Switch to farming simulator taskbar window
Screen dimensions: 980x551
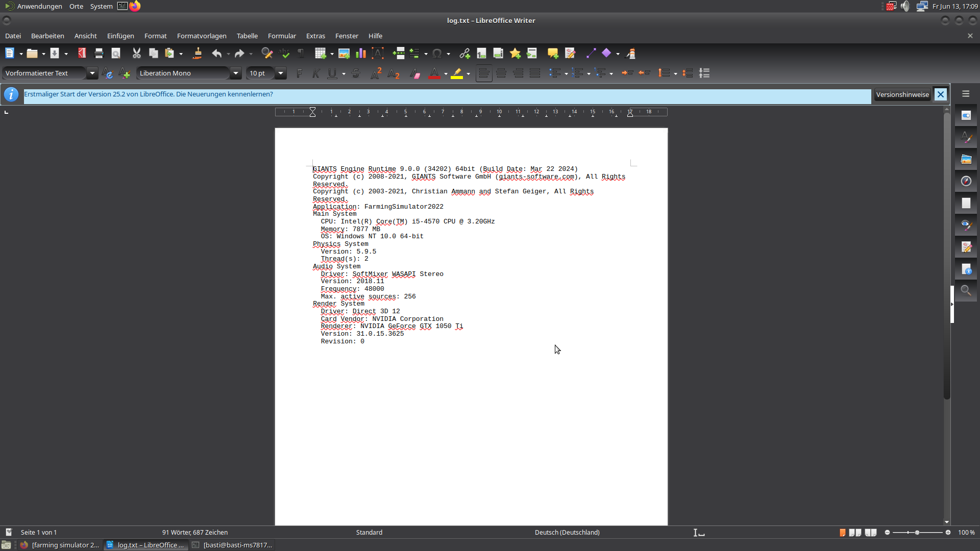[60, 545]
